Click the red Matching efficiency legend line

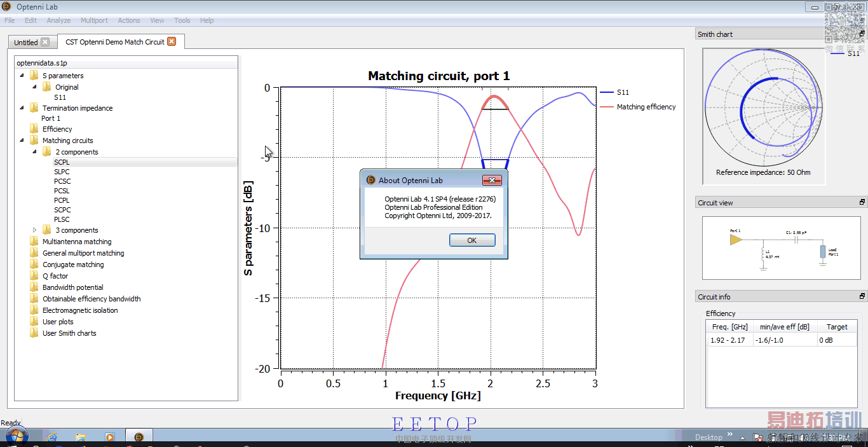(x=606, y=107)
